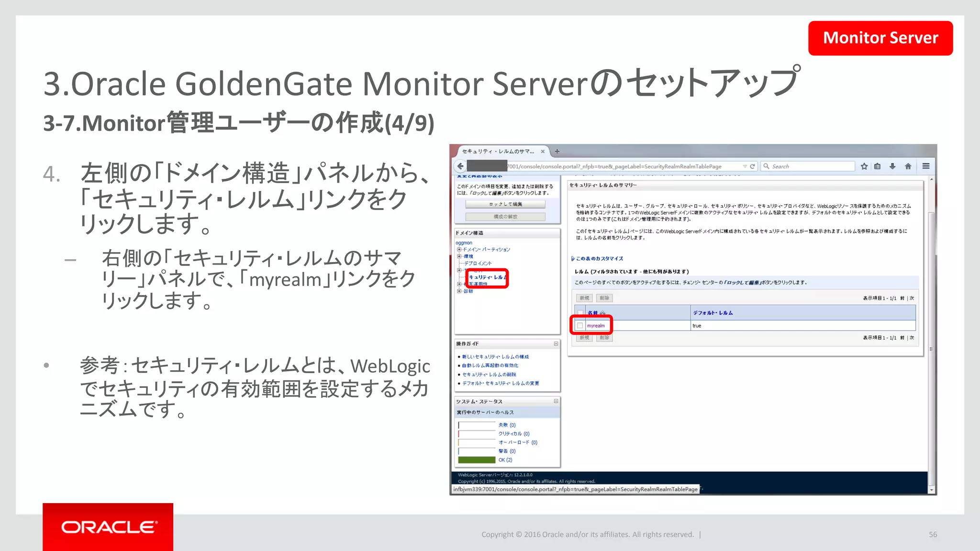Image resolution: width=980 pixels, height=551 pixels.
Task: Click the 構成の解放 button
Action: tap(505, 217)
